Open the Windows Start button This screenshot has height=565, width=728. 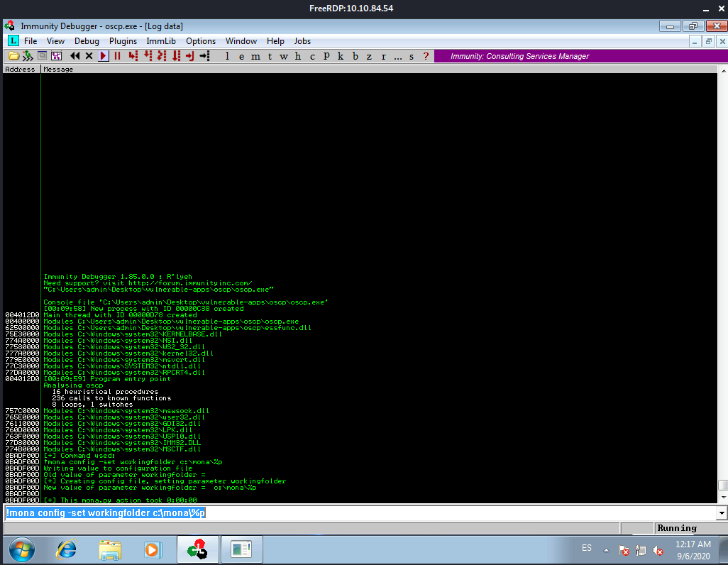tap(21, 550)
